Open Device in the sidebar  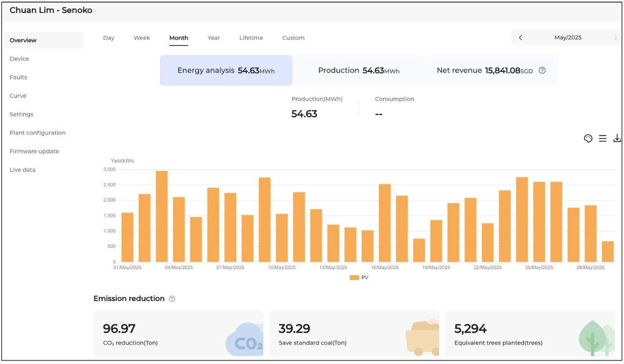(19, 59)
